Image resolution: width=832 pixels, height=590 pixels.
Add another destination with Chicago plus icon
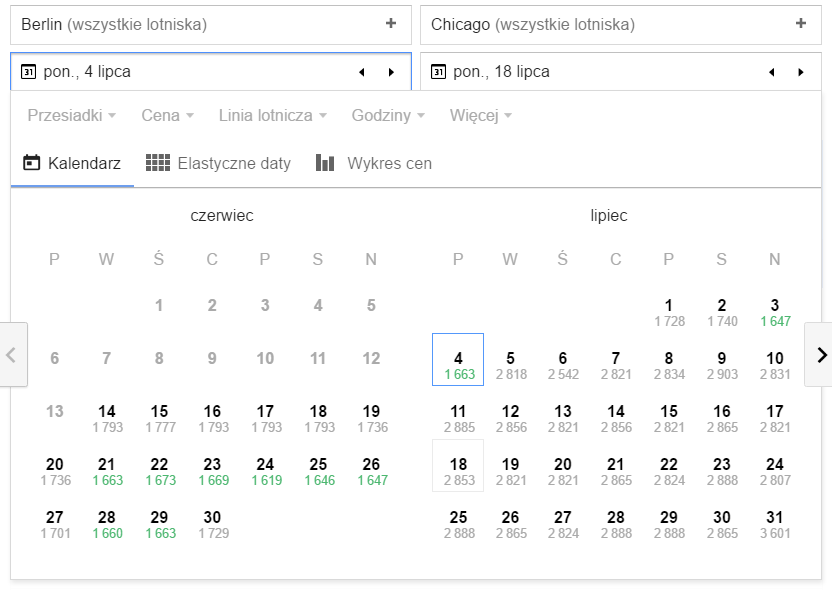pos(801,24)
